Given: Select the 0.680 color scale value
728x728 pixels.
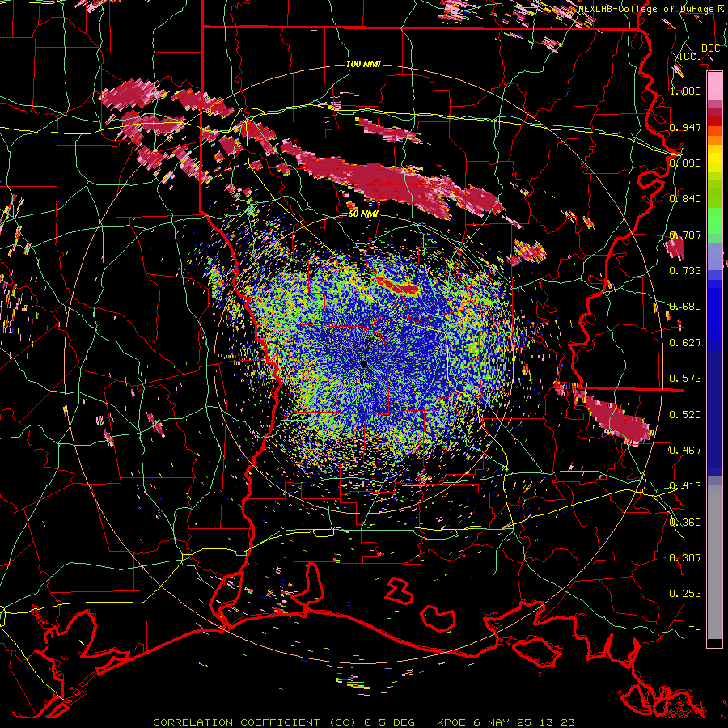Looking at the screenshot, I should tap(685, 306).
